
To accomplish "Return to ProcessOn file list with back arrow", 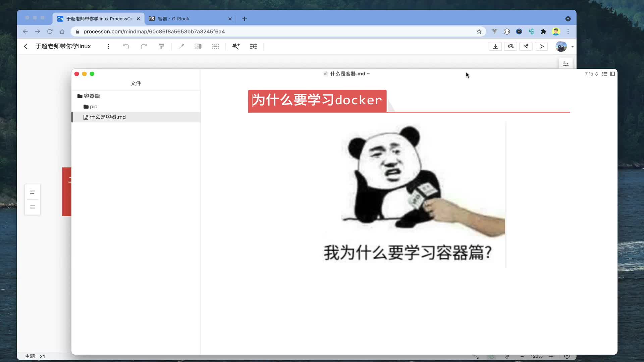I will click(x=26, y=46).
